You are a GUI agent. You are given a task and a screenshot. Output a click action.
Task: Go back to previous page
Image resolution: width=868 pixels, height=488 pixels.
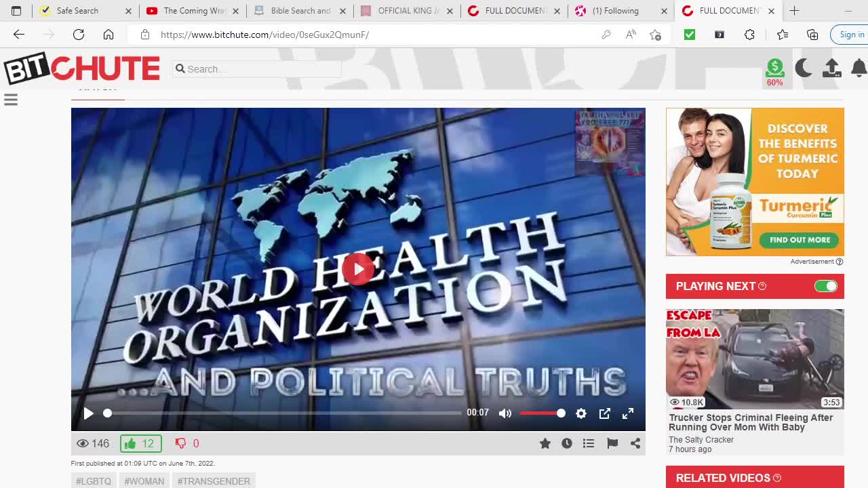(x=19, y=35)
